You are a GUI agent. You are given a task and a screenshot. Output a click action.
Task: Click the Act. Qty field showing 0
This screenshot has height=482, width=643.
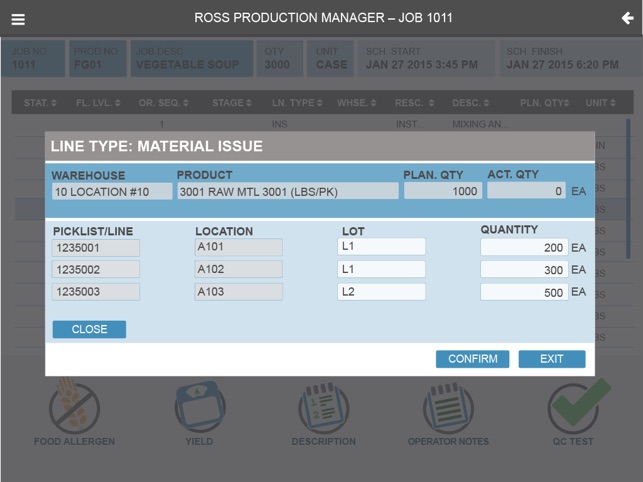click(527, 191)
